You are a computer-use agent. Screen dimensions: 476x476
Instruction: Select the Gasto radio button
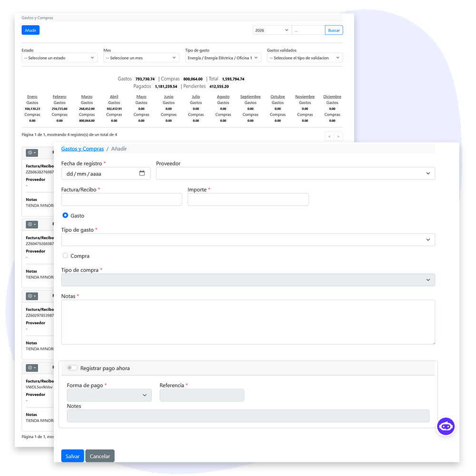pos(65,216)
